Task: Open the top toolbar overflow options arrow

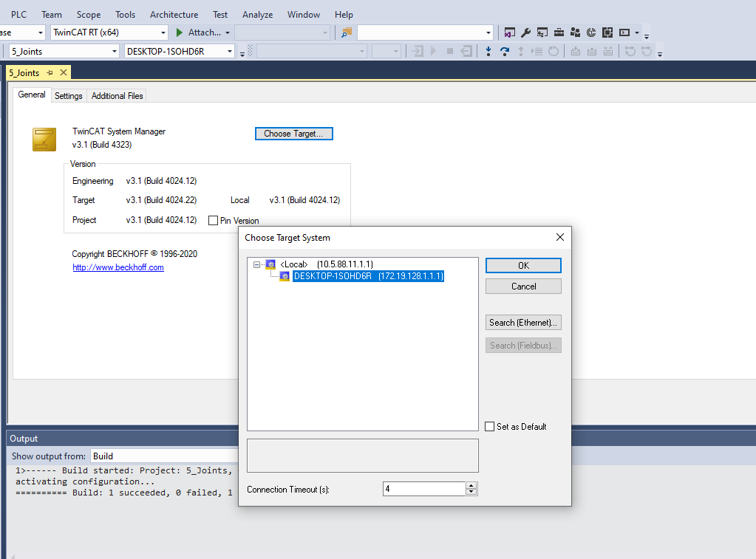Action: click(647, 35)
